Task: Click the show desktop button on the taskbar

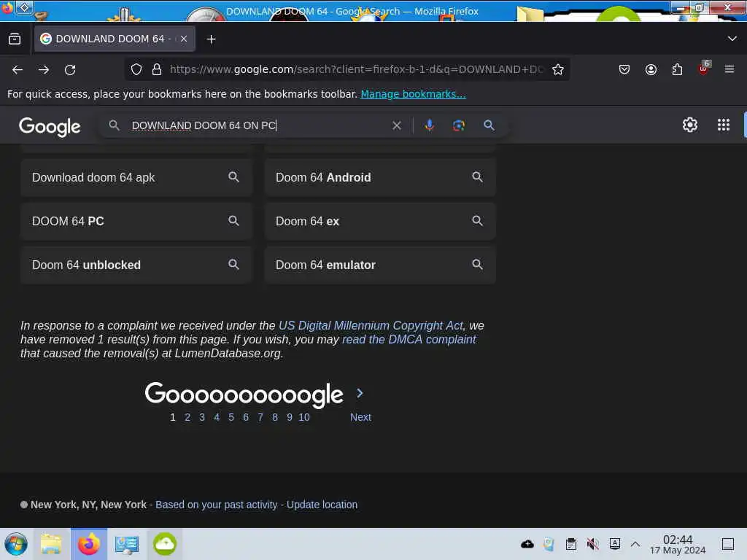Action: (x=728, y=544)
